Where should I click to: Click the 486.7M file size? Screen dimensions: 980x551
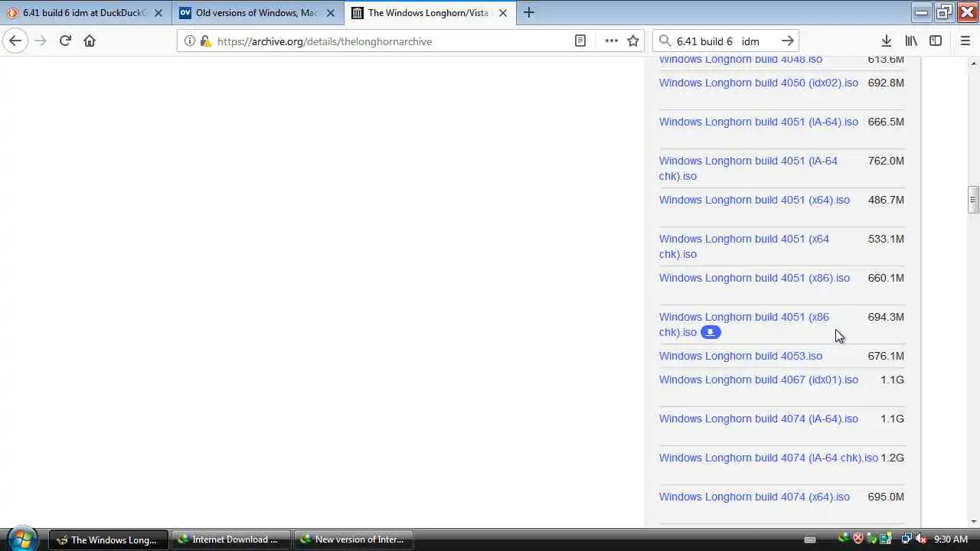tap(886, 200)
